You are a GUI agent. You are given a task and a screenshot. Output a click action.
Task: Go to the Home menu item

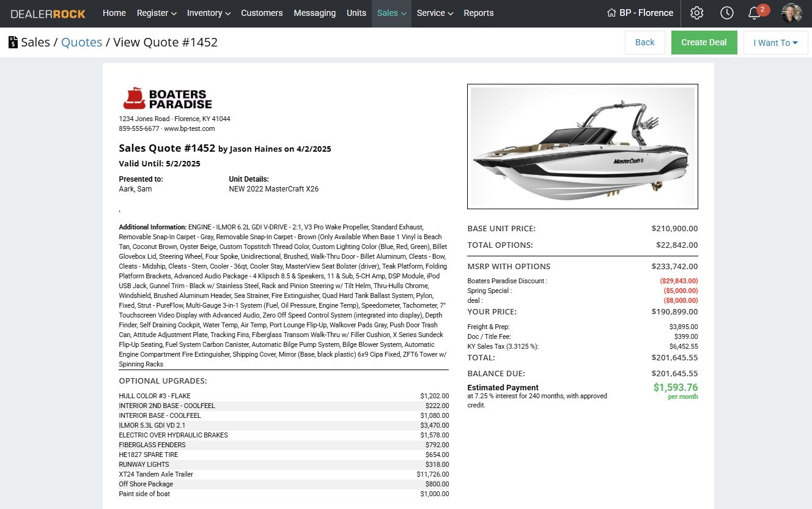click(114, 13)
